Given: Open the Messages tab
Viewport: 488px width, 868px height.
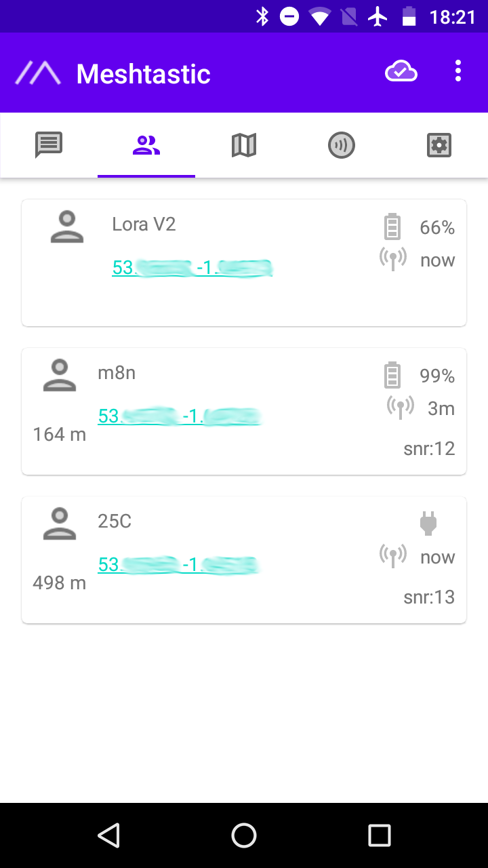Looking at the screenshot, I should (49, 145).
